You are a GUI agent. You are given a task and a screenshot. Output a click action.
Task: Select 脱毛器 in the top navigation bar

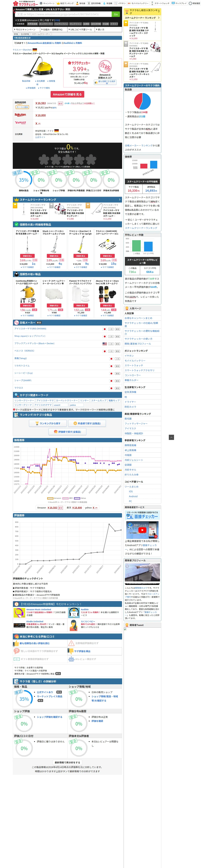80,3
